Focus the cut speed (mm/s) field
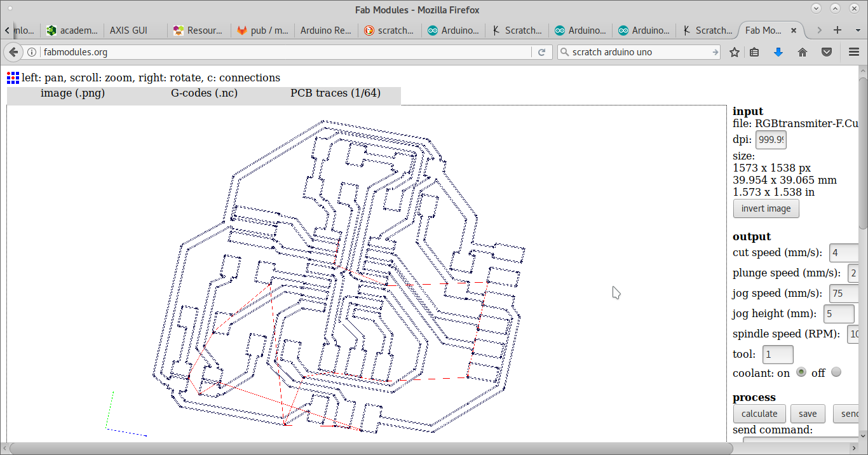 pyautogui.click(x=844, y=253)
